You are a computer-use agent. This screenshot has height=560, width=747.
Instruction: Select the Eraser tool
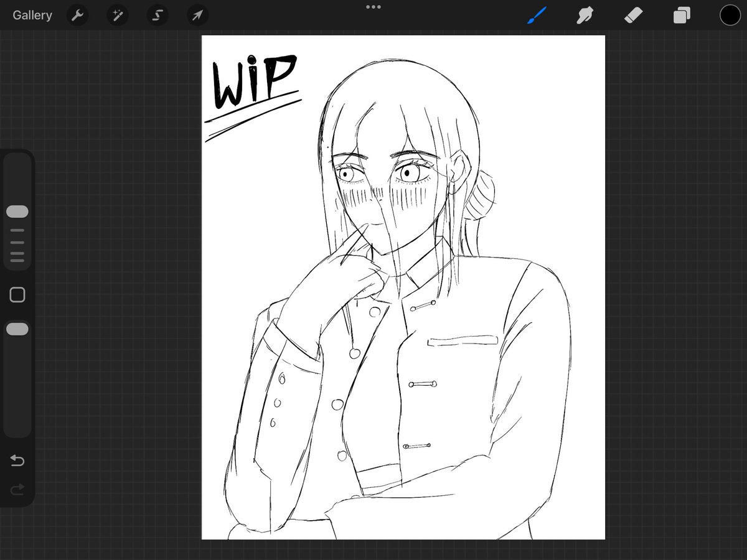coord(633,16)
